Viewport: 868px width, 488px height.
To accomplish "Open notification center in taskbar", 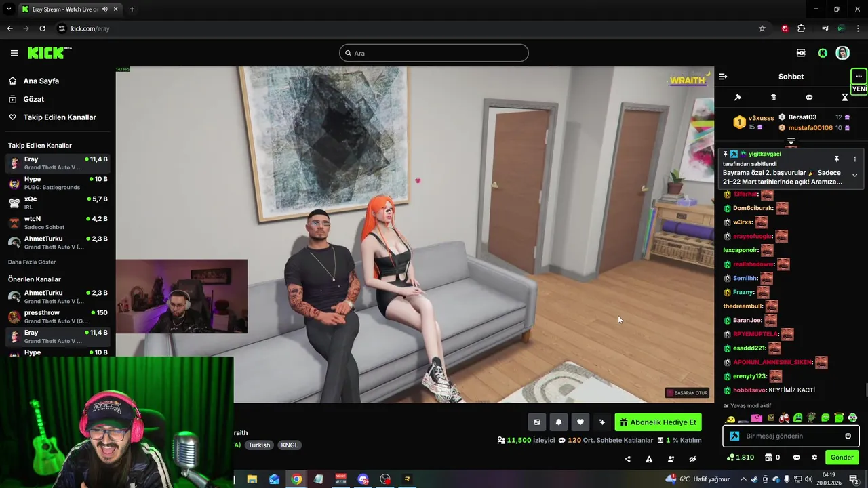I will coord(854,479).
